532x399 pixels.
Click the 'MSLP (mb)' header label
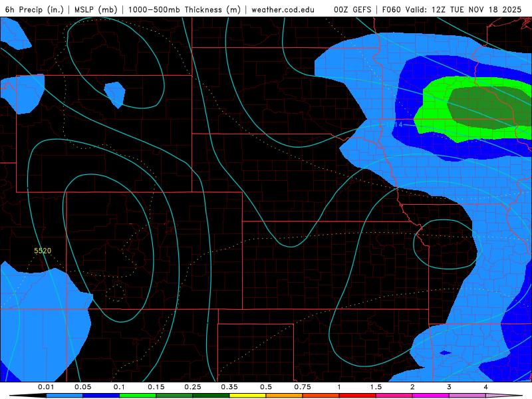click(x=96, y=9)
